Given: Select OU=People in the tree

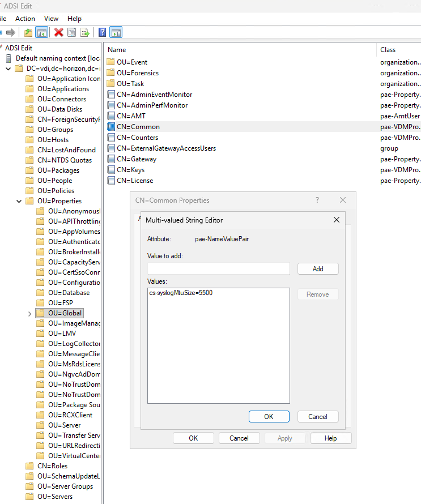Looking at the screenshot, I should pyautogui.click(x=54, y=181).
